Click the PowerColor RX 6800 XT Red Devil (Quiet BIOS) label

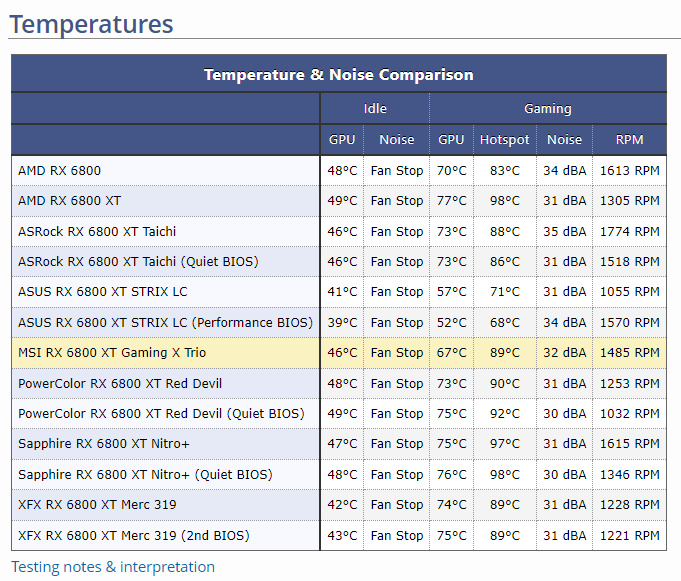coord(161,414)
